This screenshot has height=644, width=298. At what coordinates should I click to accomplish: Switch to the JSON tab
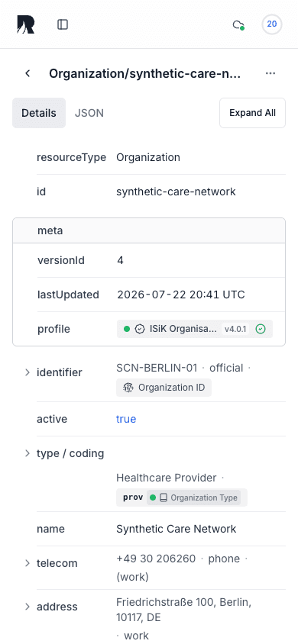89,113
